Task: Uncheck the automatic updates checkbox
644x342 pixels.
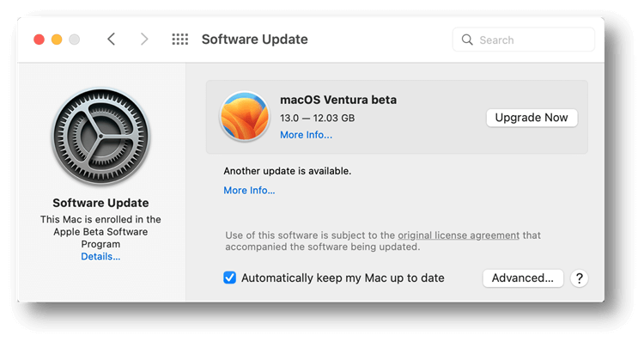Action: click(x=229, y=278)
